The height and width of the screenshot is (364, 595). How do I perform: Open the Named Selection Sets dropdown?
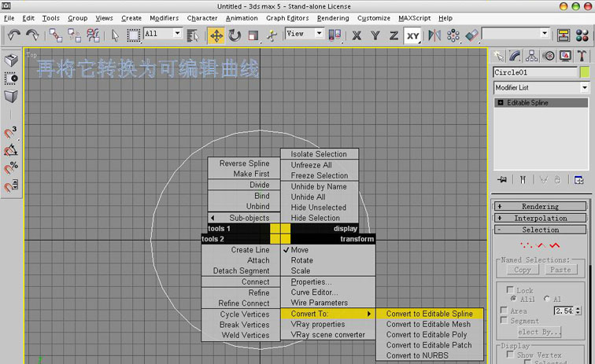tap(545, 33)
